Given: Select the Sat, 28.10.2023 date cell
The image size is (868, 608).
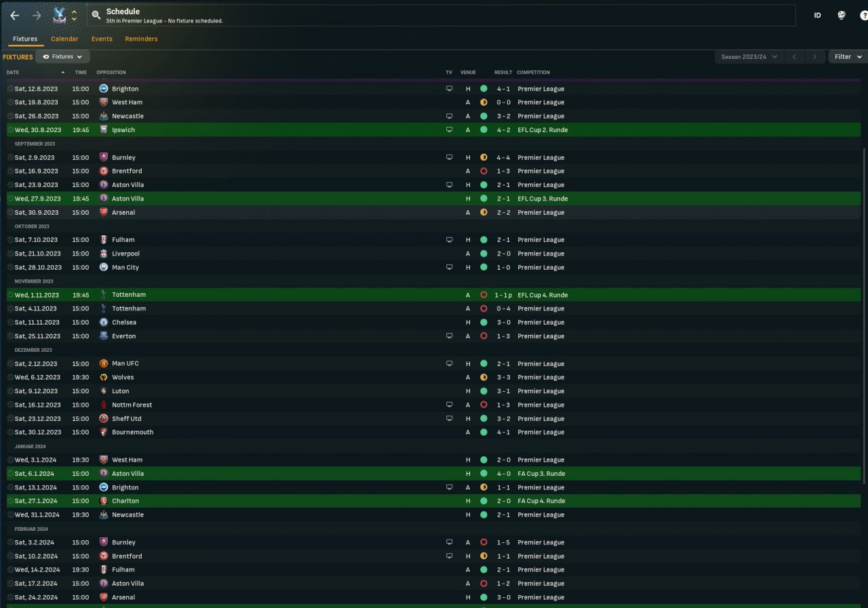Looking at the screenshot, I should pyautogui.click(x=37, y=268).
